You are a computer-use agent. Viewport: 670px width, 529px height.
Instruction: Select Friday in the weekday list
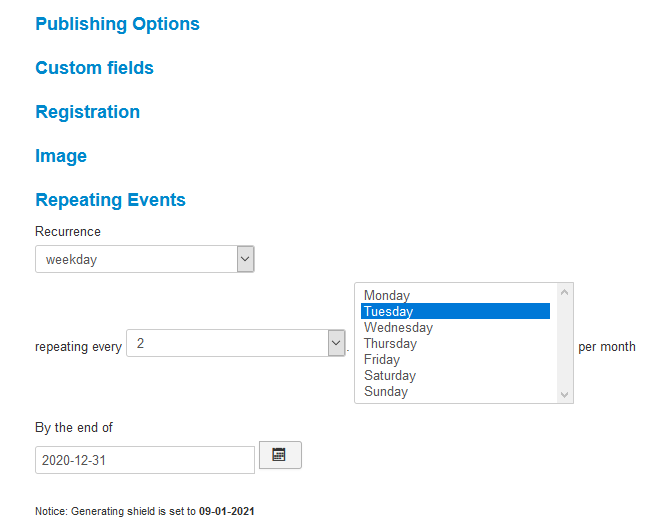[x=455, y=359]
